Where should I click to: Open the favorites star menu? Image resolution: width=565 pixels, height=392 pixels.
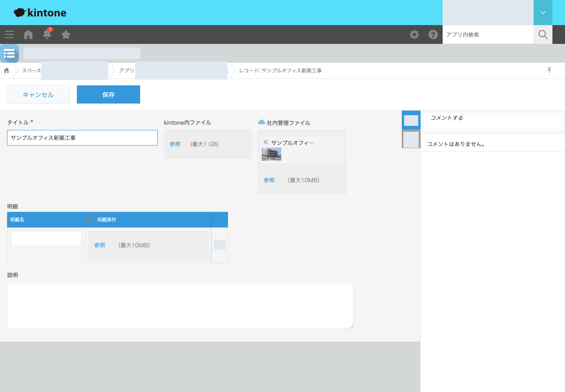66,34
